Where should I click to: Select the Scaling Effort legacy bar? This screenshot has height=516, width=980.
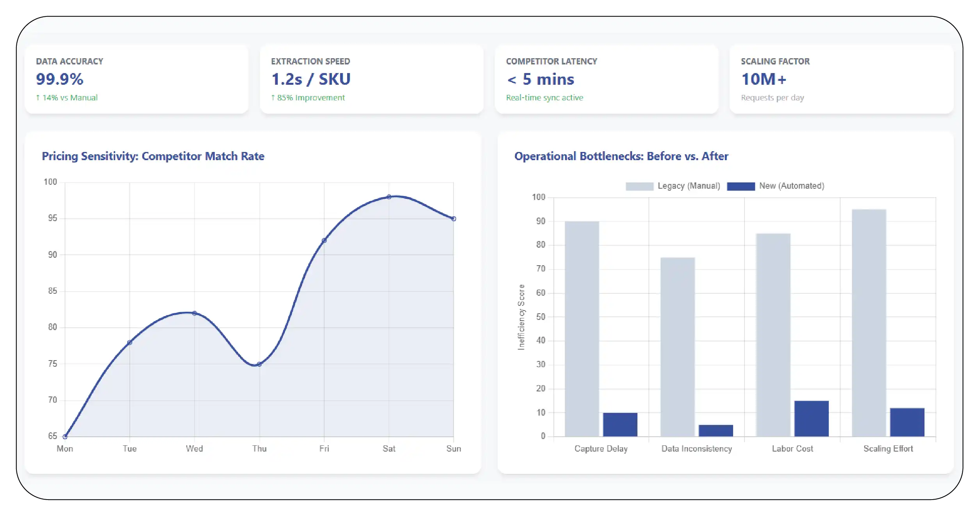869,323
